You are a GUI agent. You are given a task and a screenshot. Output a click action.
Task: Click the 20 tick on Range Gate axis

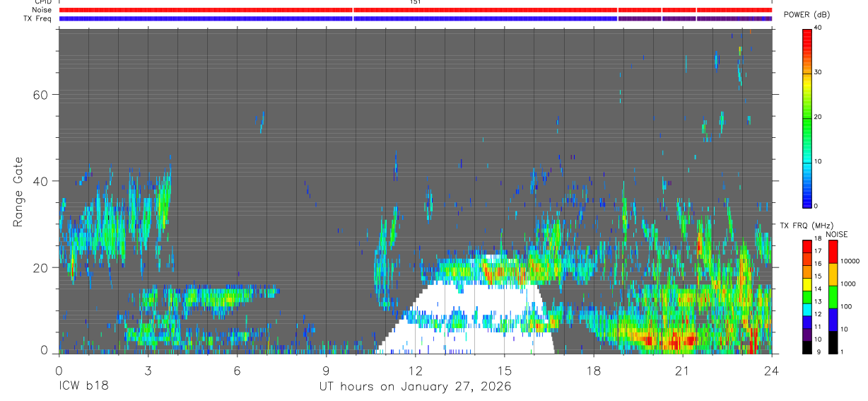coord(41,267)
